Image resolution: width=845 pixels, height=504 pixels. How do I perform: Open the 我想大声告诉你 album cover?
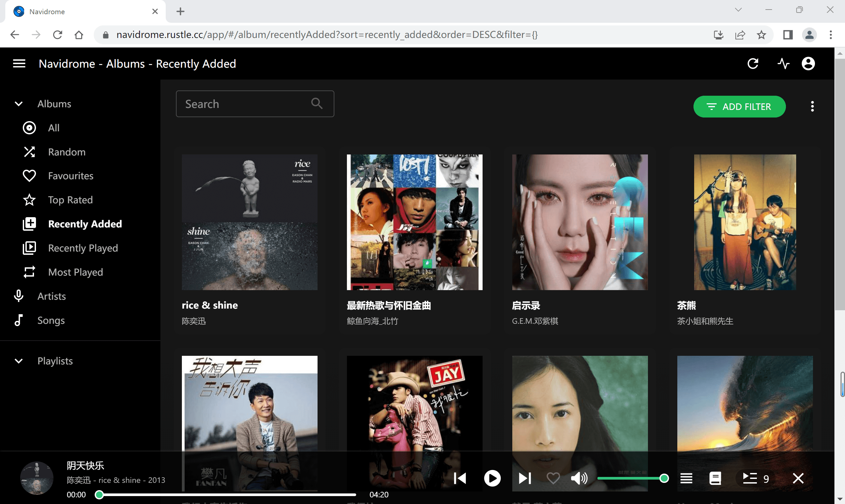[250, 404]
